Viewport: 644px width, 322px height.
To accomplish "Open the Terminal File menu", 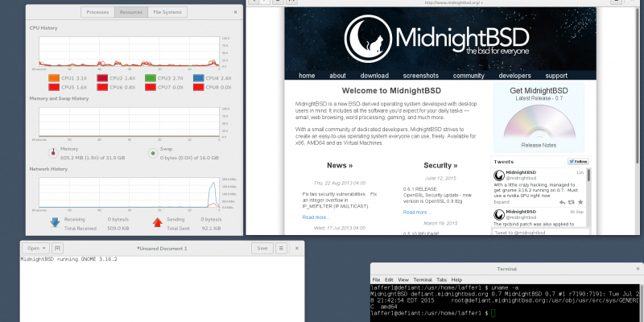I will click(376, 279).
